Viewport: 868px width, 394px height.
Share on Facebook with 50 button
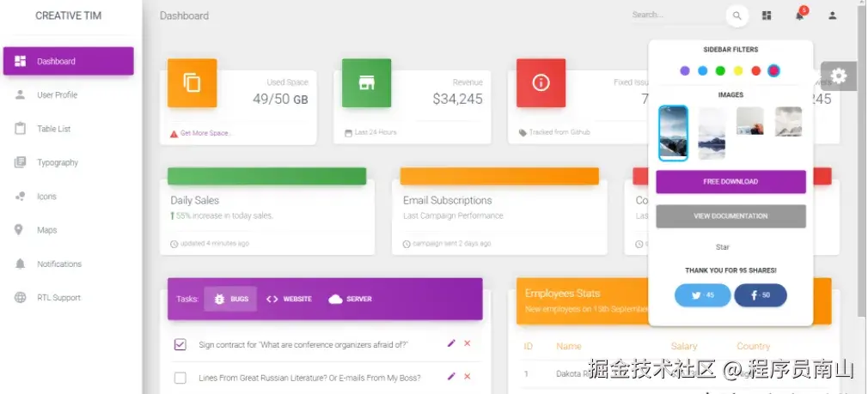pos(761,295)
